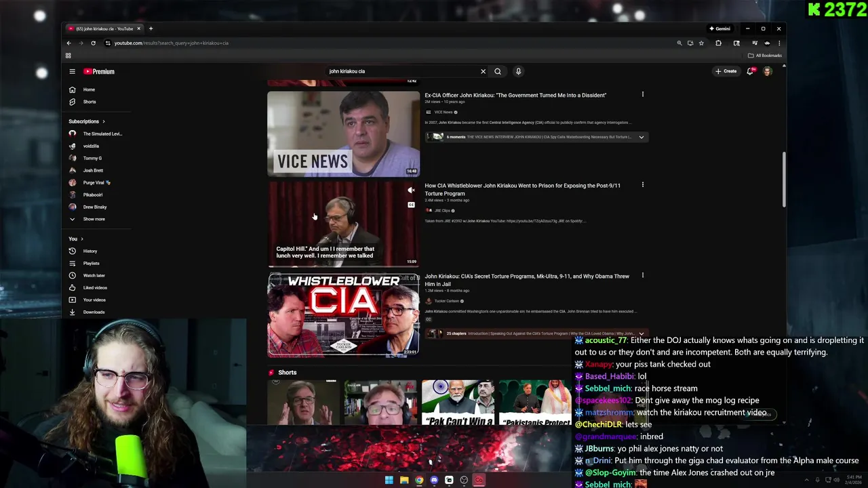Open Drew Binsky channel subscription
The height and width of the screenshot is (488, 868).
point(95,207)
